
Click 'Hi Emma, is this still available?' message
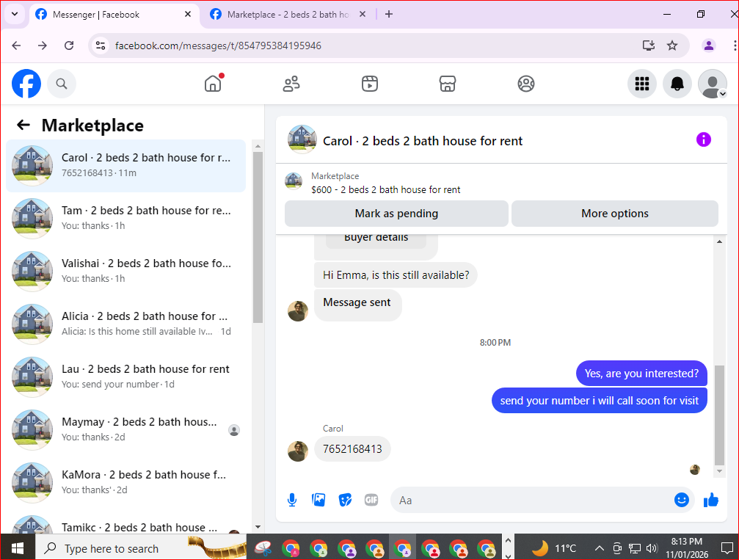396,274
